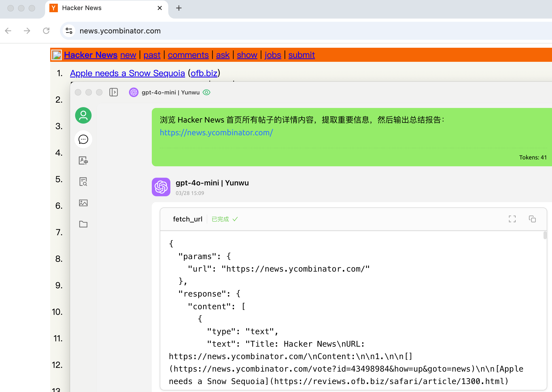This screenshot has width=552, height=392.
Task: Open the translate tool in the sidebar
Action: pyautogui.click(x=83, y=160)
